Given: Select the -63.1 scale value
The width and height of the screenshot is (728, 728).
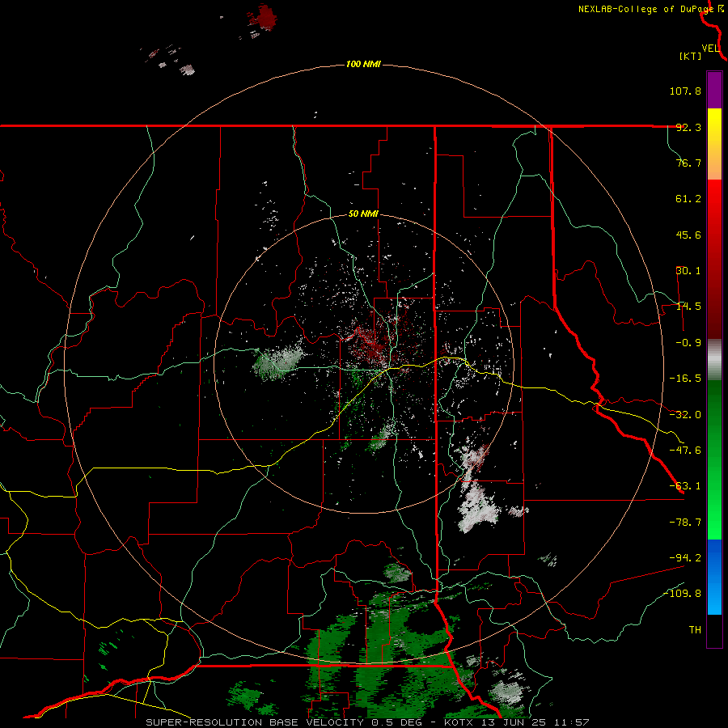Looking at the screenshot, I should (685, 486).
